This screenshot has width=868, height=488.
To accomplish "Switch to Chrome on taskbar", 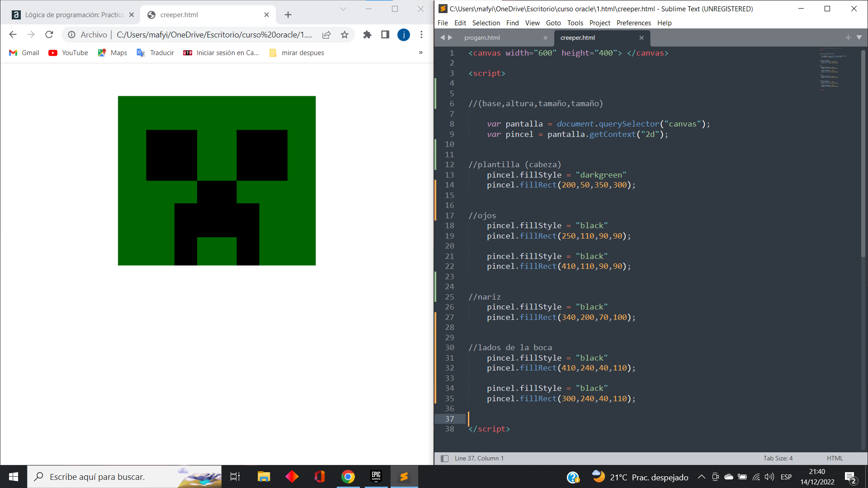I will (348, 477).
